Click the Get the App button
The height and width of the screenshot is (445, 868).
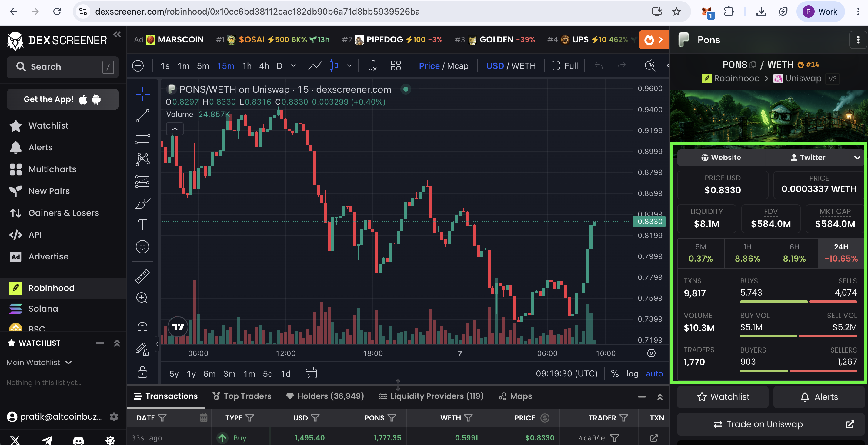[x=63, y=99]
